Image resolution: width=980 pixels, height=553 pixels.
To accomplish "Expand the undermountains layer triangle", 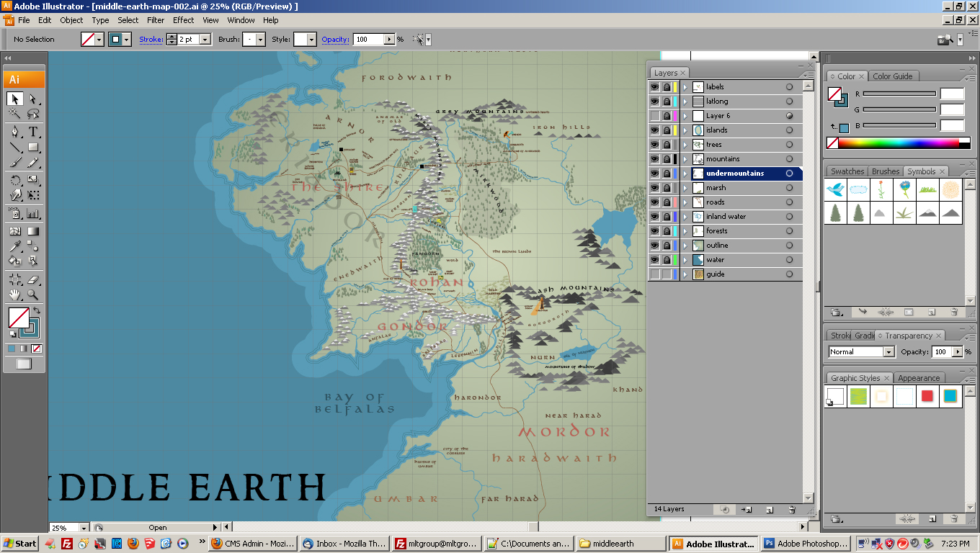I will pos(685,173).
